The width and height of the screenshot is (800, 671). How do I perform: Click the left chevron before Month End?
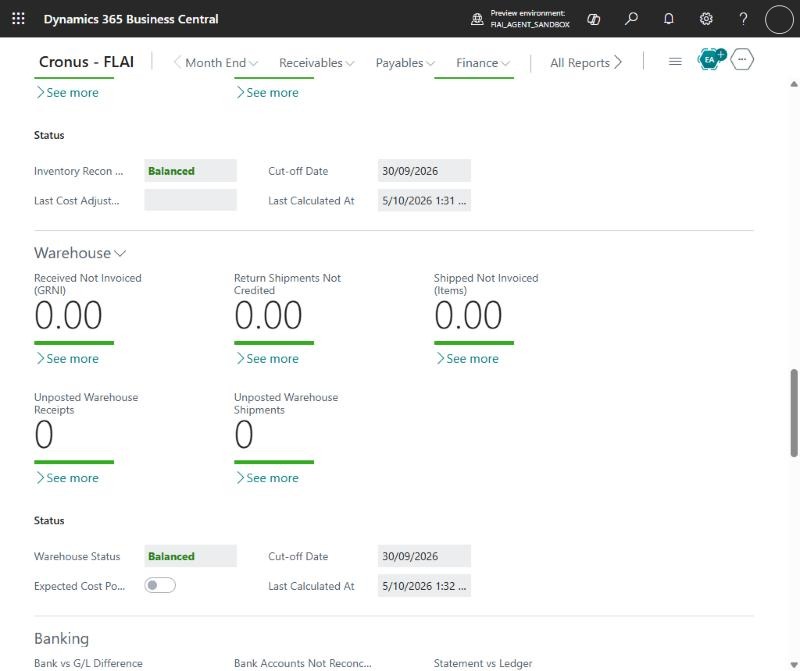click(177, 62)
